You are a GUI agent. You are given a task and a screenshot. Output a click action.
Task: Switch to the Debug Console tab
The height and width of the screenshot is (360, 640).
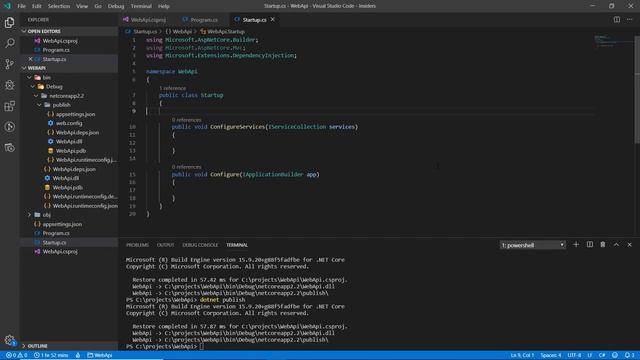click(200, 245)
